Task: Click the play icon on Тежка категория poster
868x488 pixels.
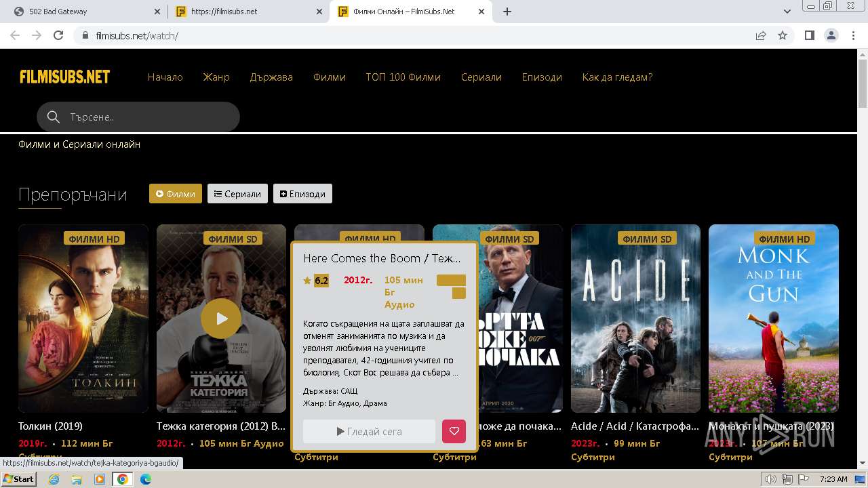Action: [x=220, y=319]
